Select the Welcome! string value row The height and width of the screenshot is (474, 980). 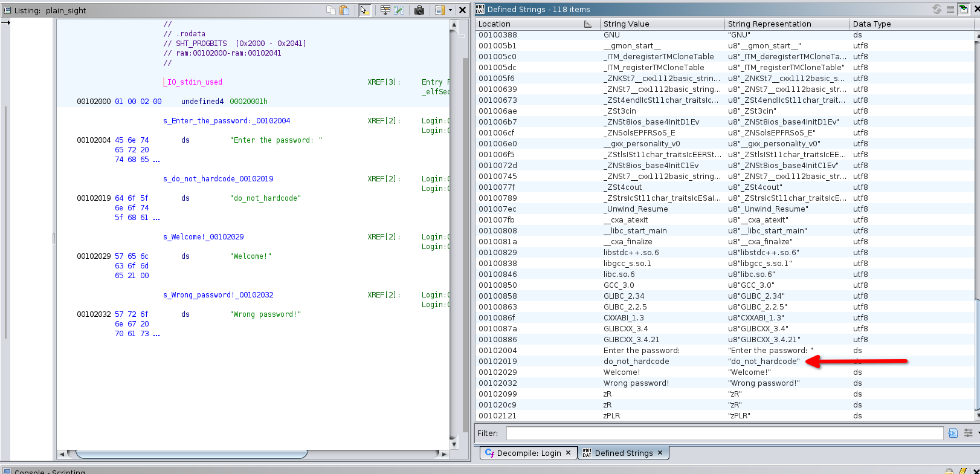coord(724,372)
